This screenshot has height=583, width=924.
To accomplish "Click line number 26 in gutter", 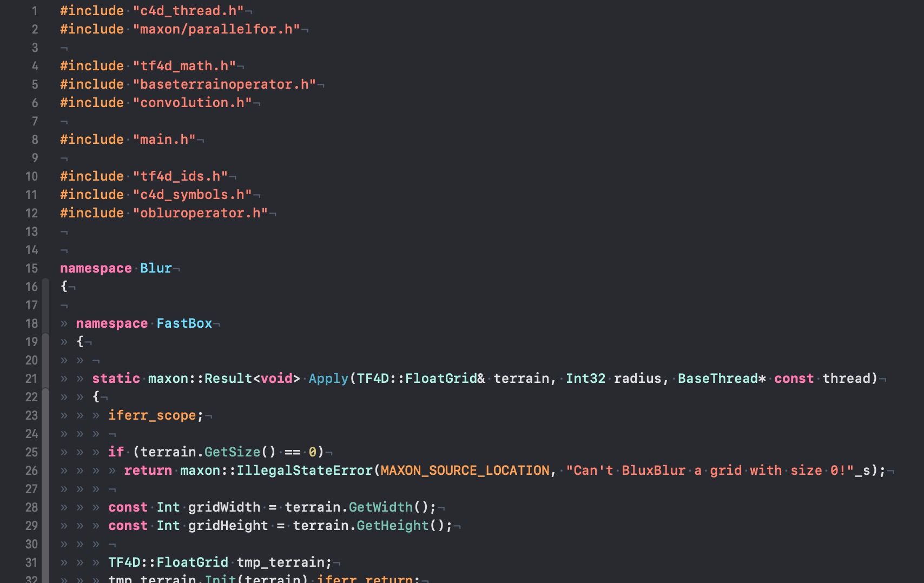I will pos(32,471).
